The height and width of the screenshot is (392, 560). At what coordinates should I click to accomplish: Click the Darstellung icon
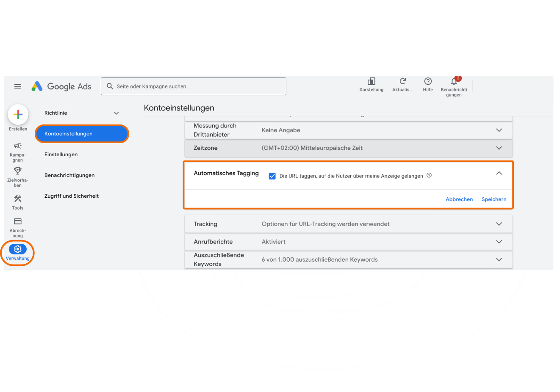click(x=371, y=82)
